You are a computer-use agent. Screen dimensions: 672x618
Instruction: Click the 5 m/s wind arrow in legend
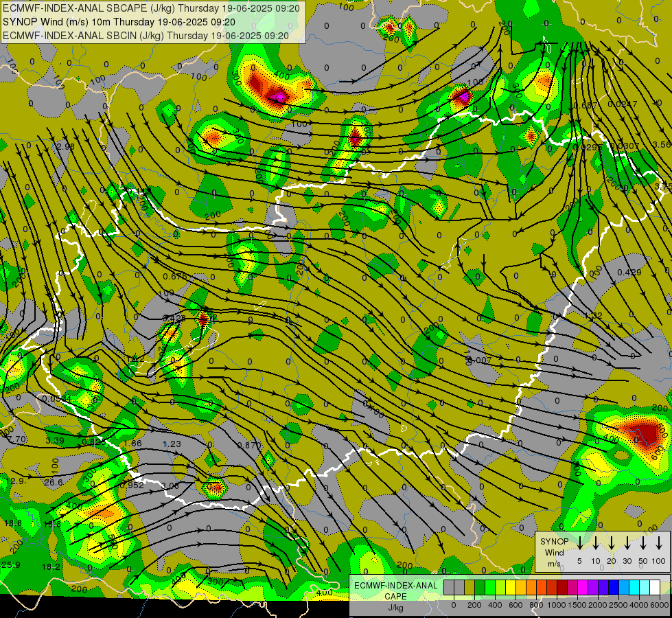580,542
